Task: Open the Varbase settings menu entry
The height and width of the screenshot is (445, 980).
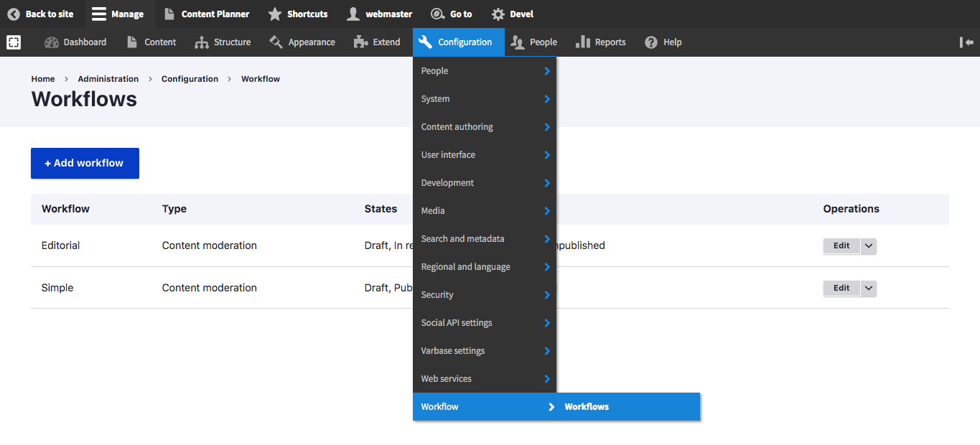Action: coord(453,351)
